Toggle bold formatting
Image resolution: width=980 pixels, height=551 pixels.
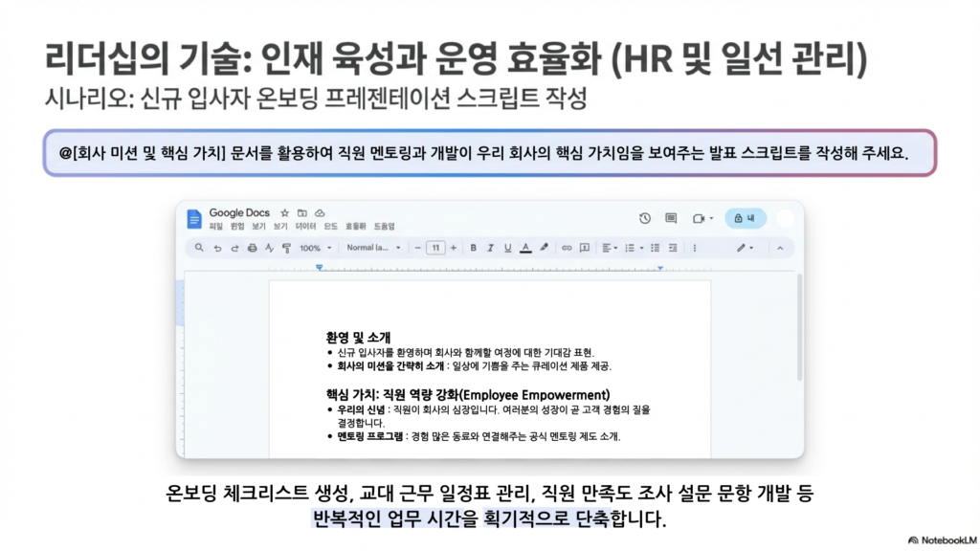[474, 248]
